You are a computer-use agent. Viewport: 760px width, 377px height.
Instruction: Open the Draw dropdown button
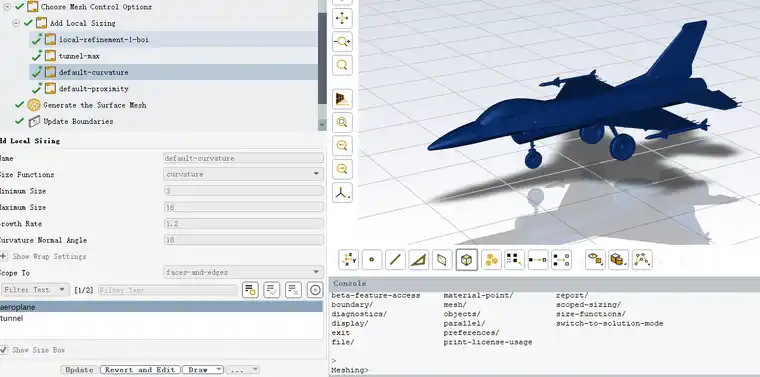click(203, 370)
